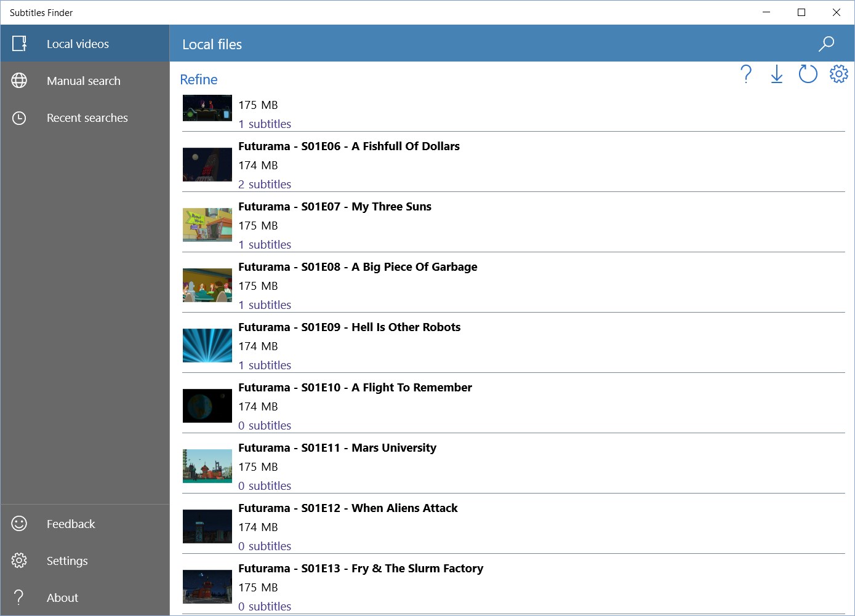Image resolution: width=855 pixels, height=616 pixels.
Task: Open thumbnail for S01E13 Fry & The Slurm Factory
Action: tap(207, 586)
